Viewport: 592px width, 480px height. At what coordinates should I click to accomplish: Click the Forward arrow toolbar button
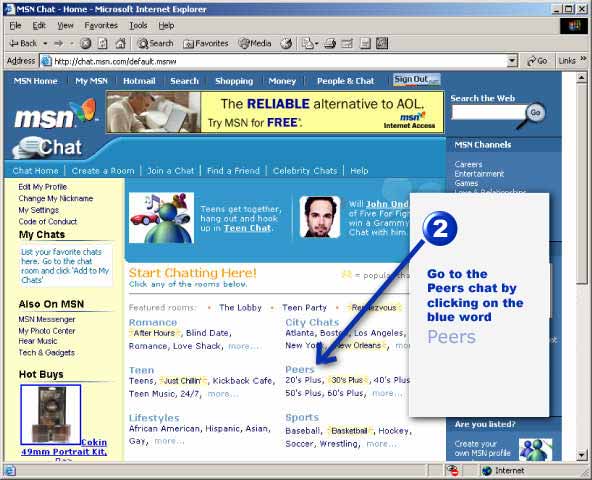[x=59, y=43]
